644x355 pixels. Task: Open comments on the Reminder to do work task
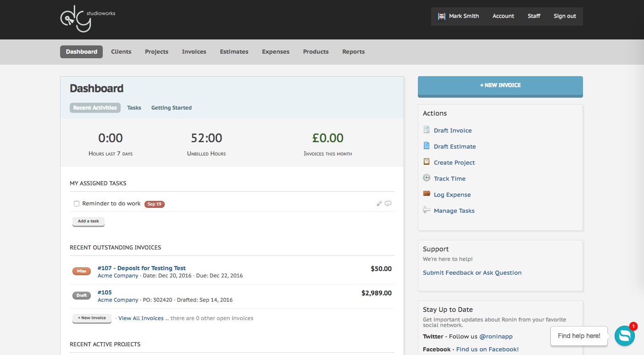point(388,204)
